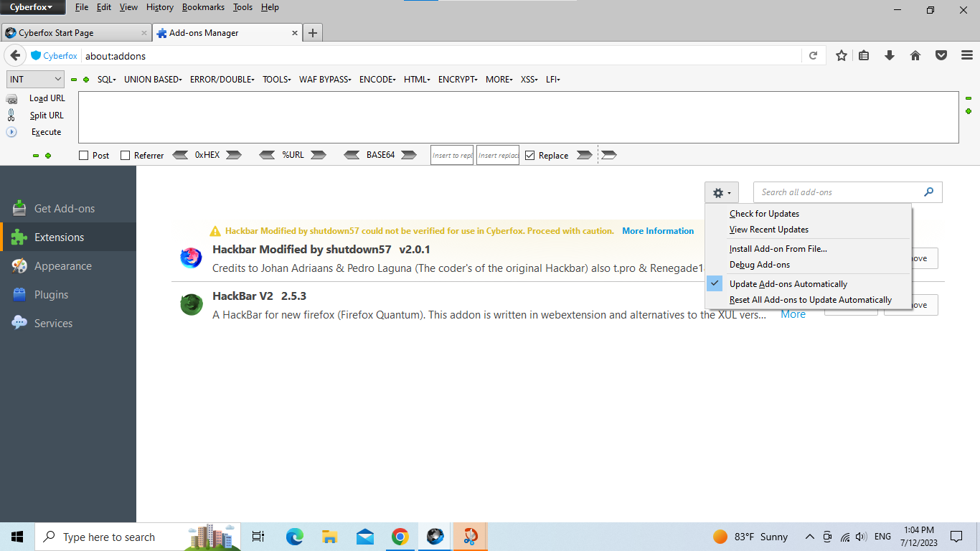Click the about:addons address bar
This screenshot has width=980, height=551.
pyautogui.click(x=441, y=56)
